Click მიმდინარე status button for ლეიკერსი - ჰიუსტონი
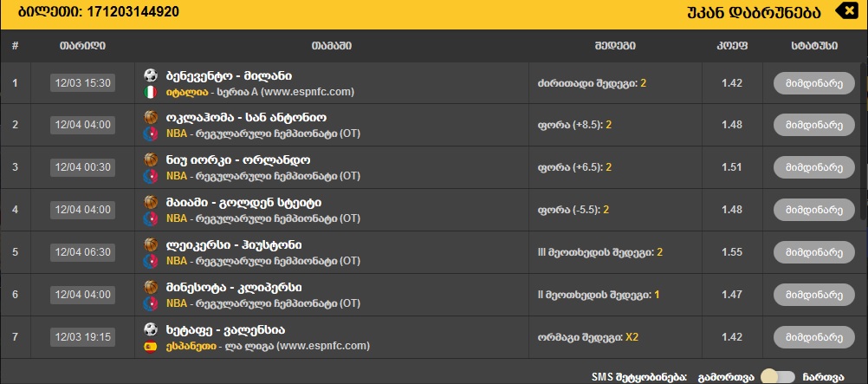 point(814,252)
